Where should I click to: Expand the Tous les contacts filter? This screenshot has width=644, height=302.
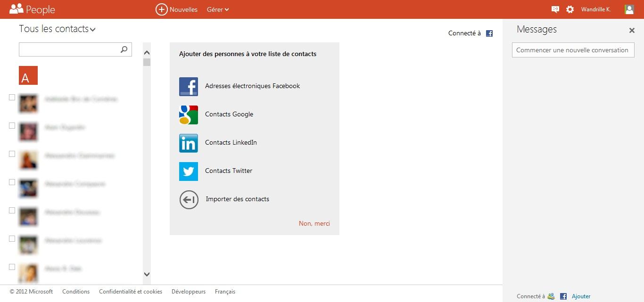tap(57, 29)
